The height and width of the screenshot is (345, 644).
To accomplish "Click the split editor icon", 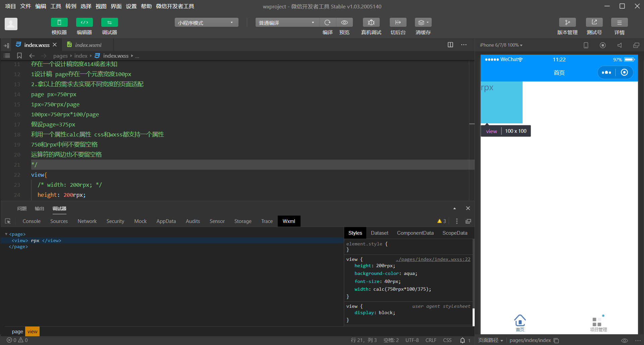I will point(450,45).
